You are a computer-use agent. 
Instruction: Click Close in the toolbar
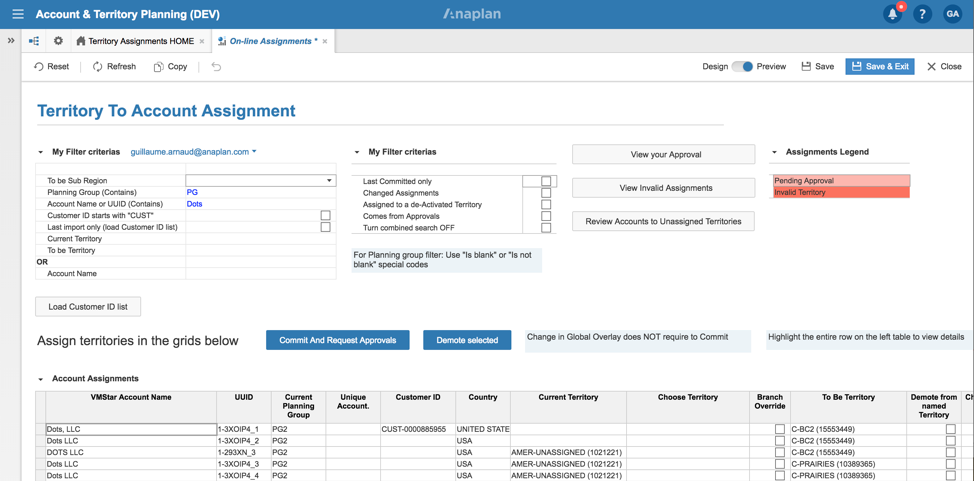point(944,66)
